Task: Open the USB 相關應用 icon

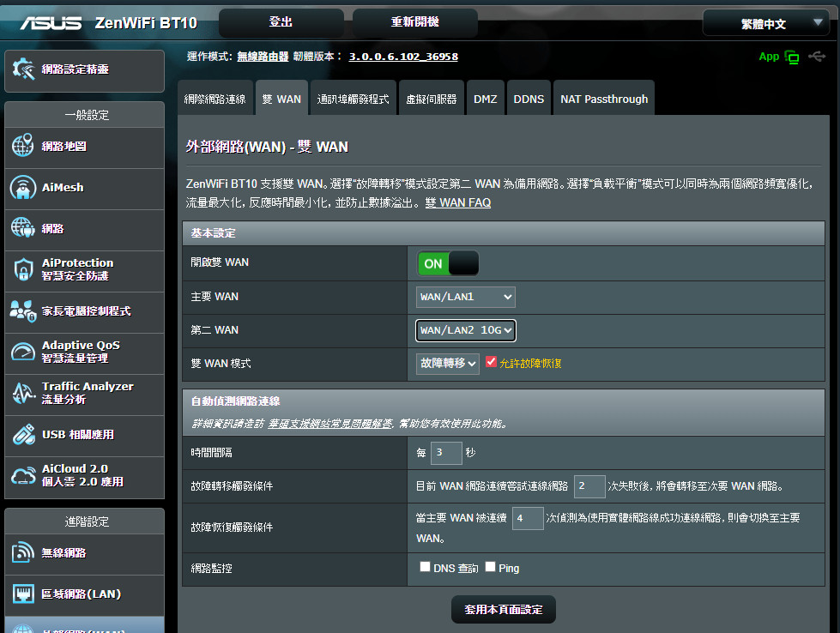Action: pos(23,434)
